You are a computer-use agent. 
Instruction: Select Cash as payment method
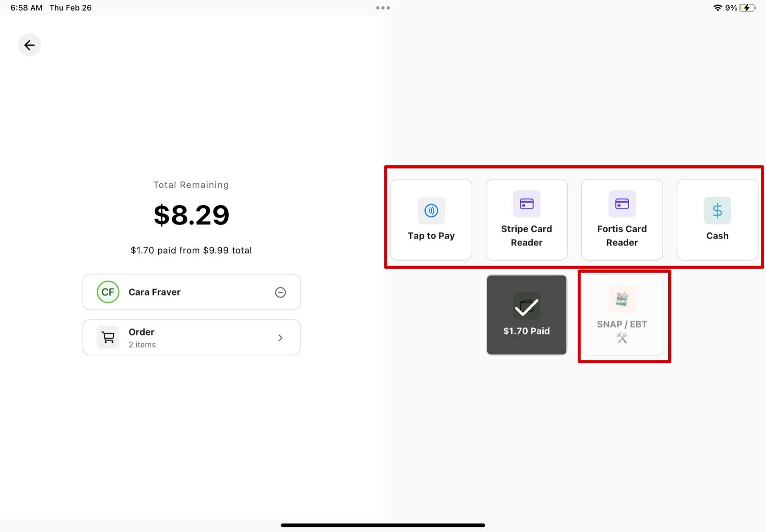[717, 219]
